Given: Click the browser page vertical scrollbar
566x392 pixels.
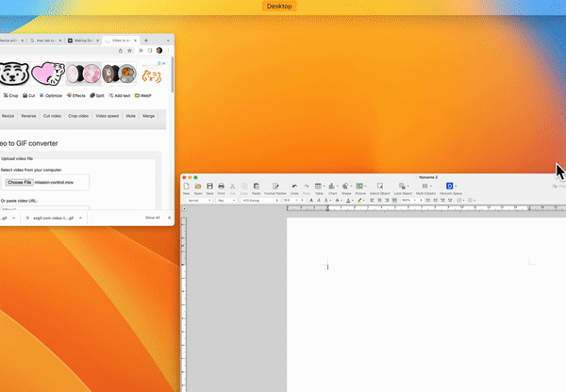Looking at the screenshot, I should 173,75.
